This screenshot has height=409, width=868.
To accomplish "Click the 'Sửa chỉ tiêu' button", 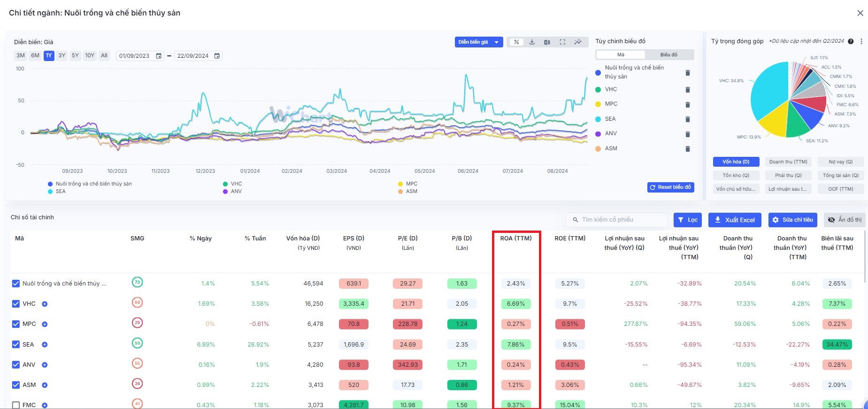I will pos(793,220).
